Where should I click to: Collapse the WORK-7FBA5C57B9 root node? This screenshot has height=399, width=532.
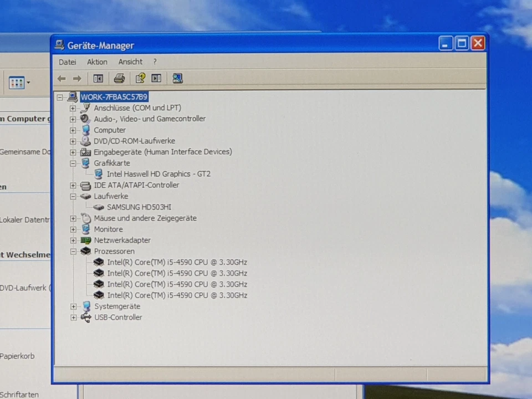60,98
